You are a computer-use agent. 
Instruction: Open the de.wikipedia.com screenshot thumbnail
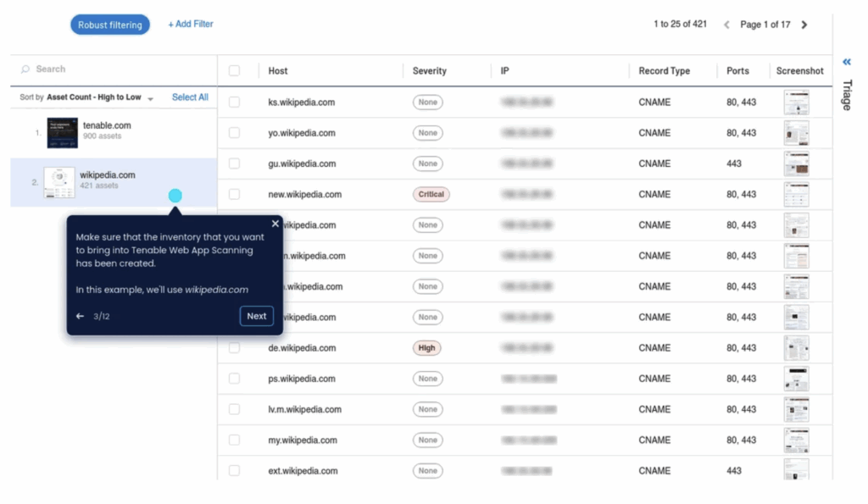797,348
